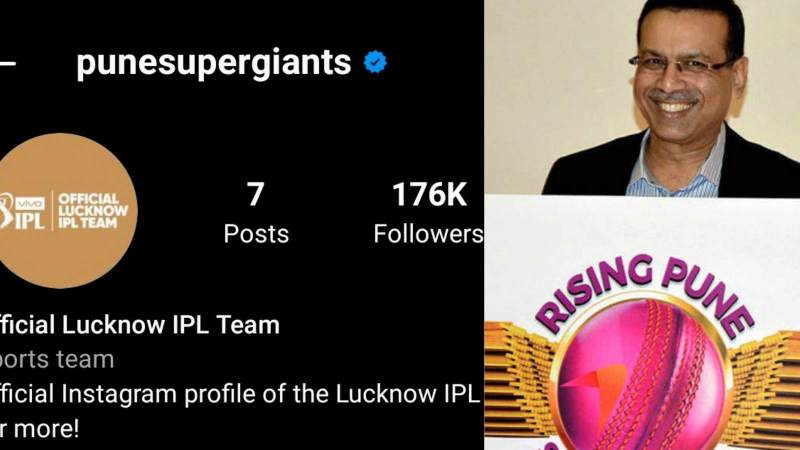Click the Vivo IPL logo inside avatar
The image size is (800, 450).
tap(22, 211)
